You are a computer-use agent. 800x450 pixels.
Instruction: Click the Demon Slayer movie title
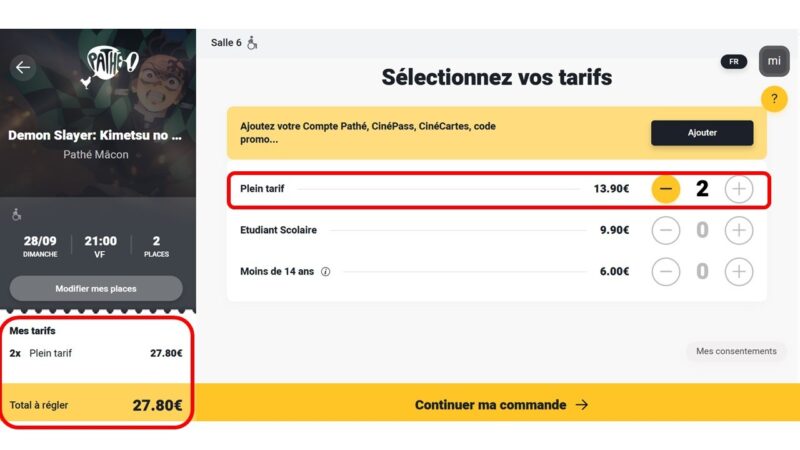pos(96,135)
